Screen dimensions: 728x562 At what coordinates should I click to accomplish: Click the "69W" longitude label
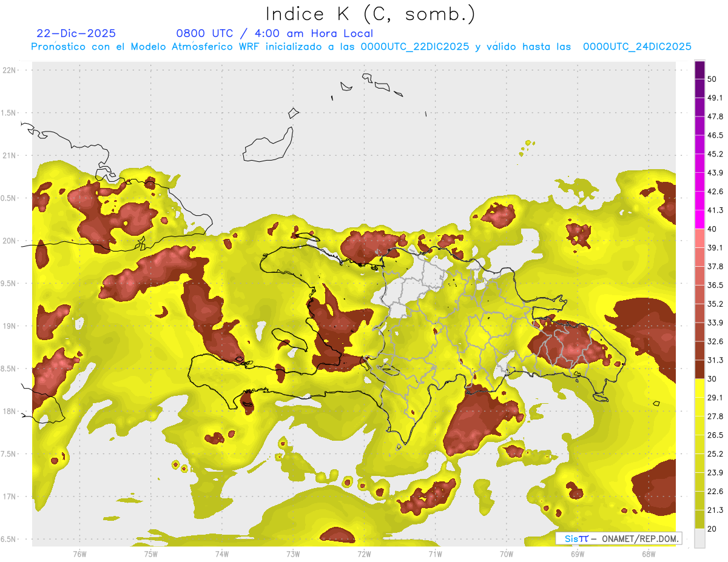tap(577, 554)
